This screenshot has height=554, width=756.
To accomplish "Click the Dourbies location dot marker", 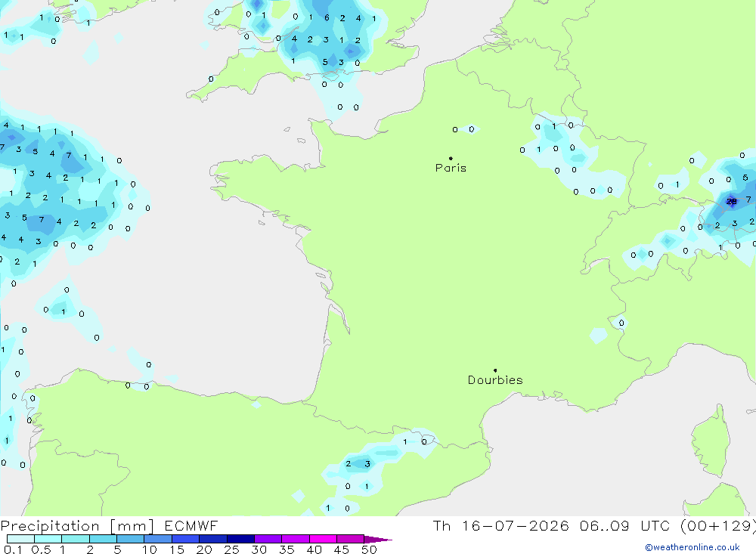I will (495, 370).
